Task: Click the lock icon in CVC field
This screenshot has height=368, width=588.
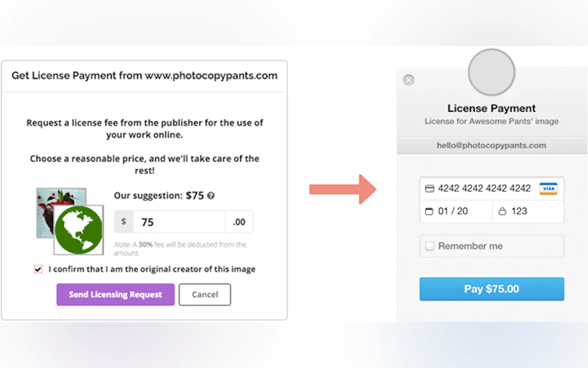Action: click(x=502, y=211)
